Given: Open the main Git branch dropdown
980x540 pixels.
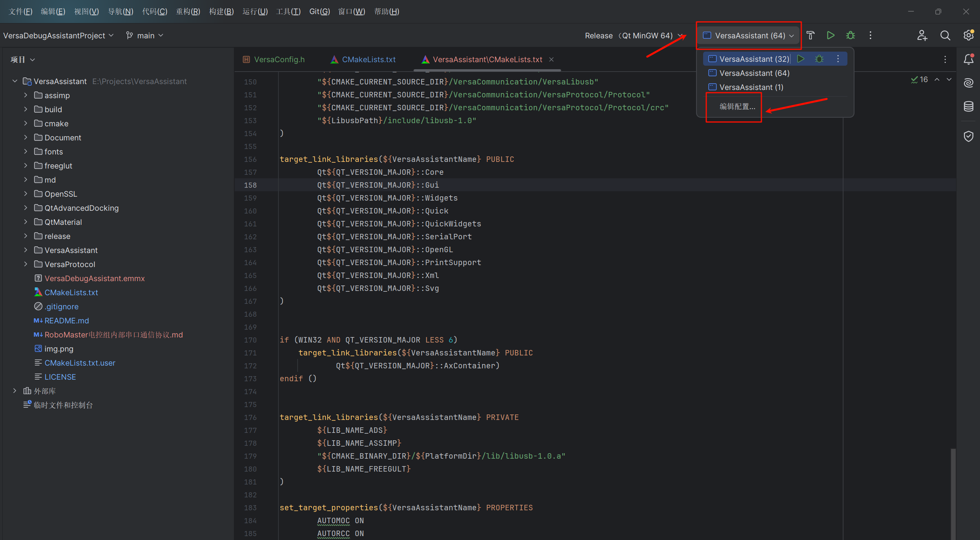Looking at the screenshot, I should (x=145, y=36).
